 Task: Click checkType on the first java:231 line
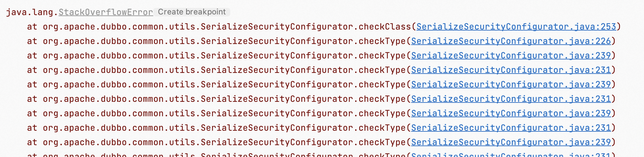point(382,70)
